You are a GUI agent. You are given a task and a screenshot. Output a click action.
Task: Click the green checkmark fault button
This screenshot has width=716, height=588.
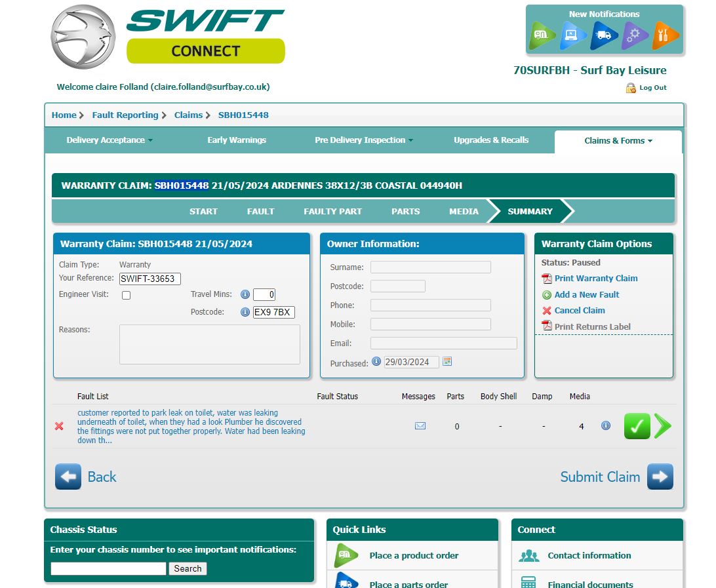pos(637,426)
